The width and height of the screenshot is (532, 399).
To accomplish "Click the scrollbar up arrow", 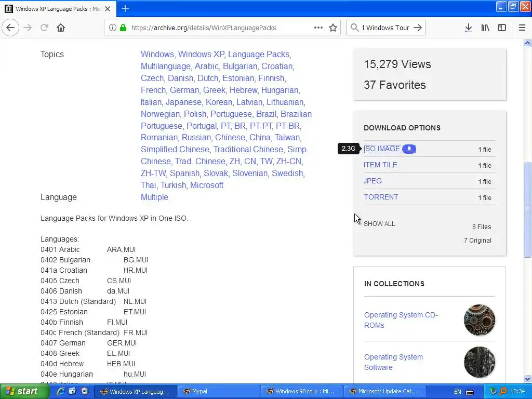I will pyautogui.click(x=527, y=43).
